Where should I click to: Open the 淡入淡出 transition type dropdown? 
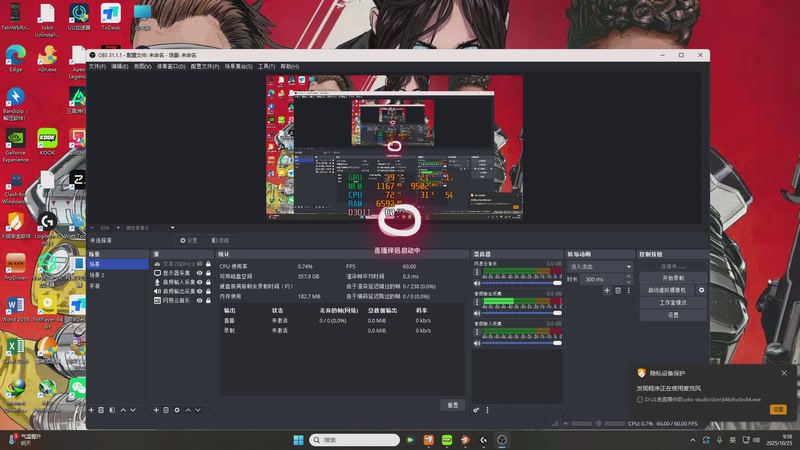(599, 266)
